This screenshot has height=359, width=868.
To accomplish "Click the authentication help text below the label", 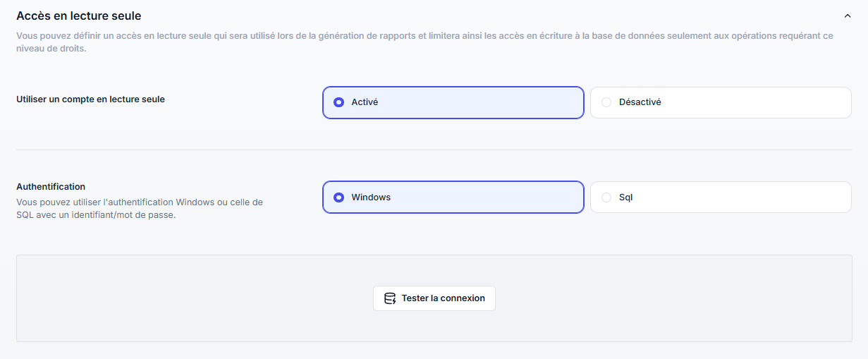I will tap(139, 209).
